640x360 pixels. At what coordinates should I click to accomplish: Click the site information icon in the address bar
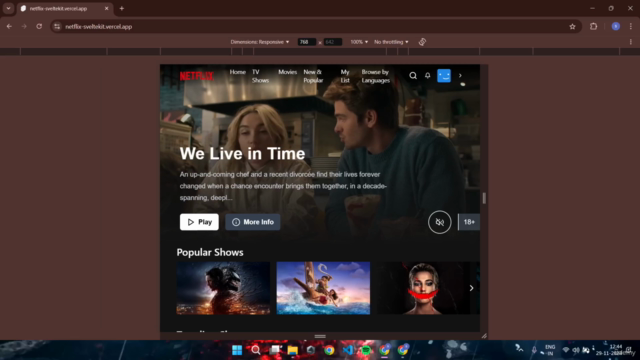pyautogui.click(x=57, y=27)
